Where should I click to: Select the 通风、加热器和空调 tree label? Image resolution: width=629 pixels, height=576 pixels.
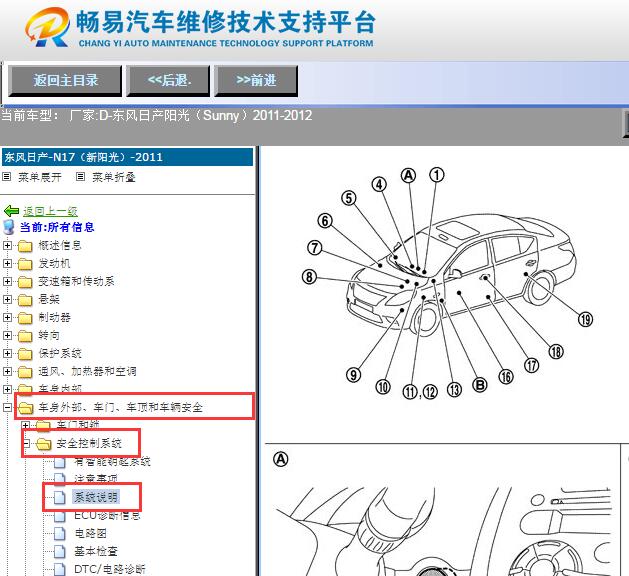click(87, 371)
